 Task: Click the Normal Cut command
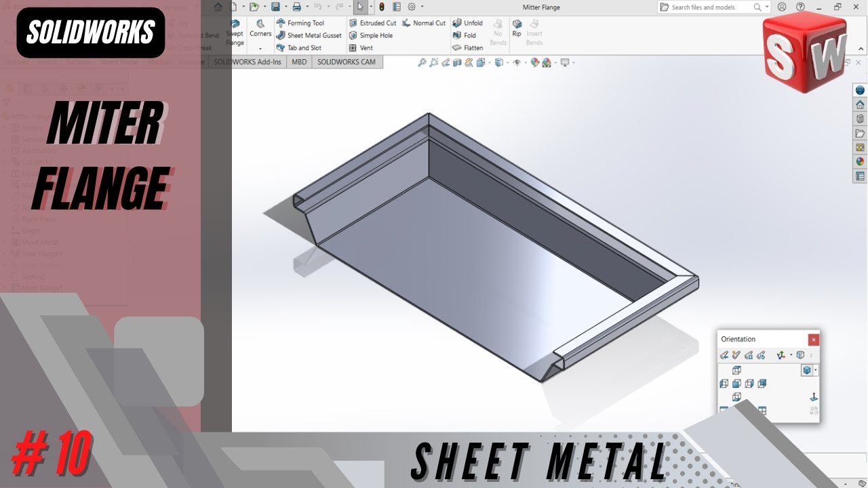[424, 23]
